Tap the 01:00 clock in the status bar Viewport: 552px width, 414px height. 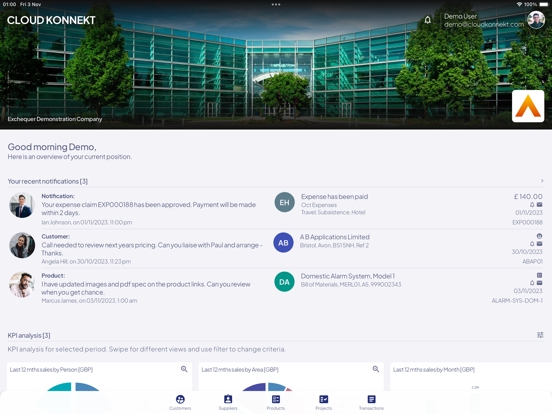point(9,4)
